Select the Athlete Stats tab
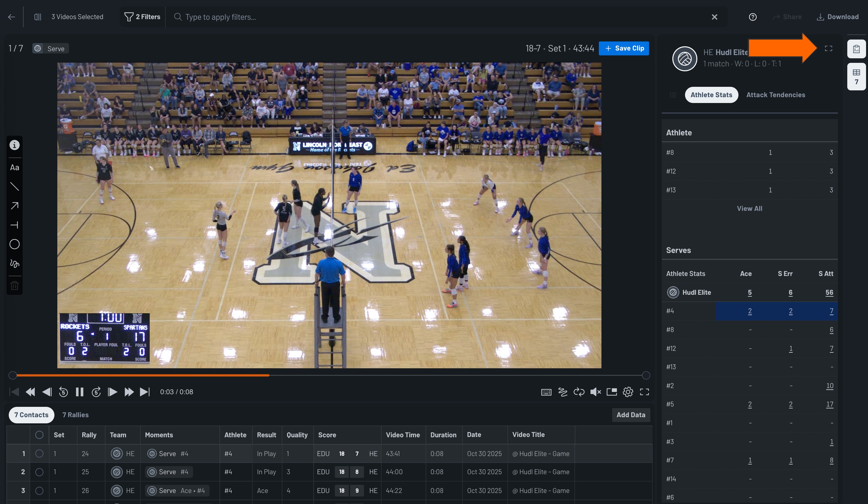868x504 pixels. pyautogui.click(x=711, y=95)
